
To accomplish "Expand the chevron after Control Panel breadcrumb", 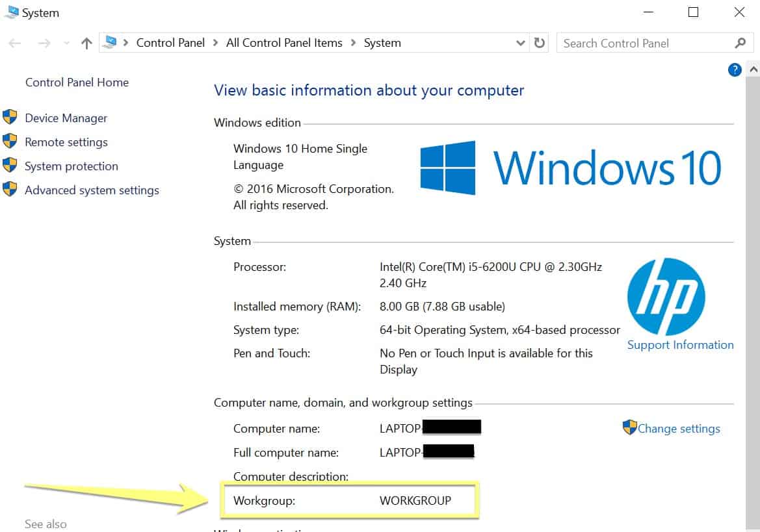I will [x=216, y=43].
